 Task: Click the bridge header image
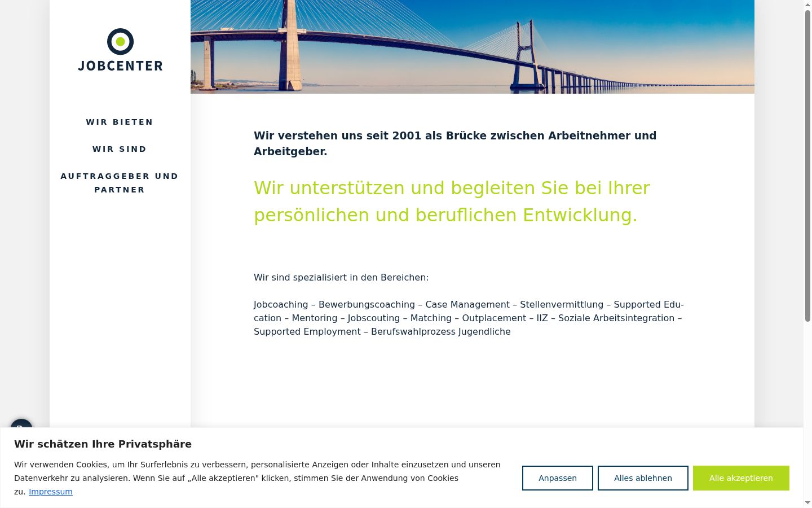(x=473, y=47)
